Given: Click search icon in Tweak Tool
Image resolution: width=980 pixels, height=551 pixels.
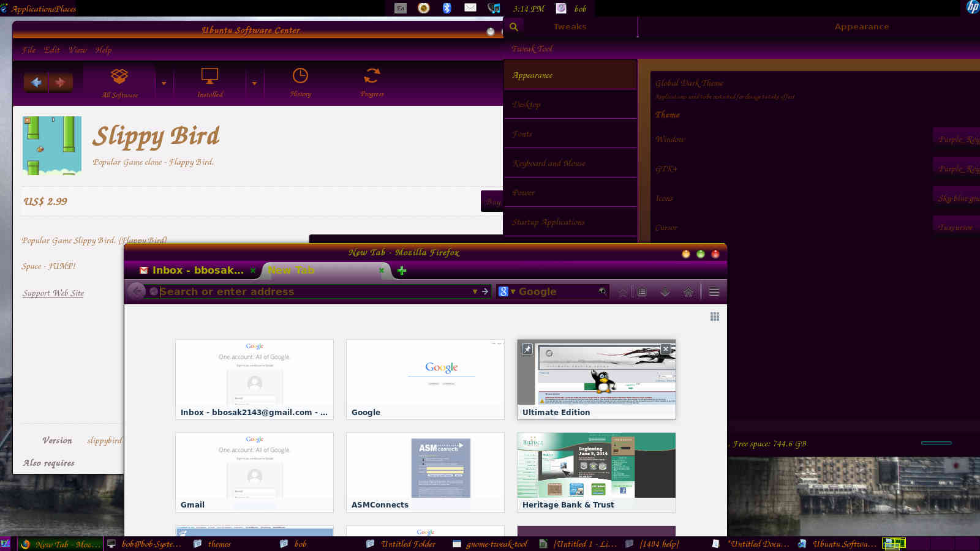Looking at the screenshot, I should click(x=514, y=27).
